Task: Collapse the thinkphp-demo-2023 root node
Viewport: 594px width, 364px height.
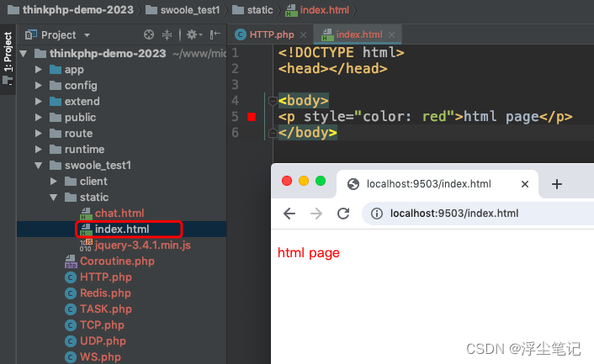Action: click(24, 53)
